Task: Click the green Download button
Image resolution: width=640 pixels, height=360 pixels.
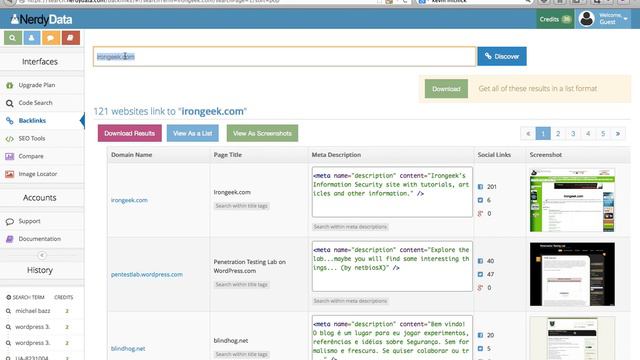Action: click(x=446, y=89)
